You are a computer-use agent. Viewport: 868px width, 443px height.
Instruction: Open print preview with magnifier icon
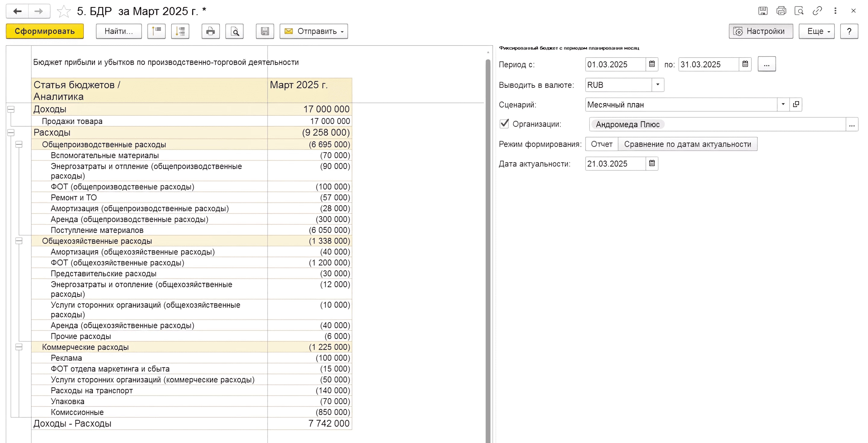click(x=234, y=31)
